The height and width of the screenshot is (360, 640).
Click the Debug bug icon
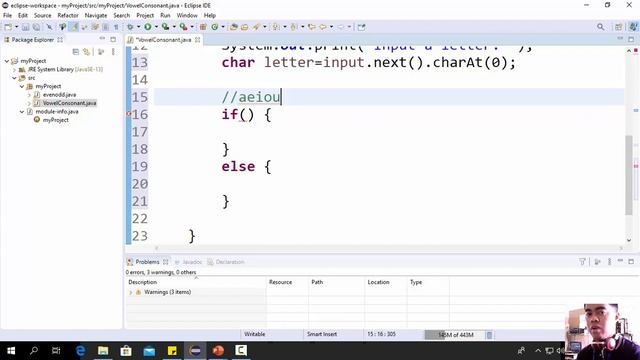tap(130, 27)
